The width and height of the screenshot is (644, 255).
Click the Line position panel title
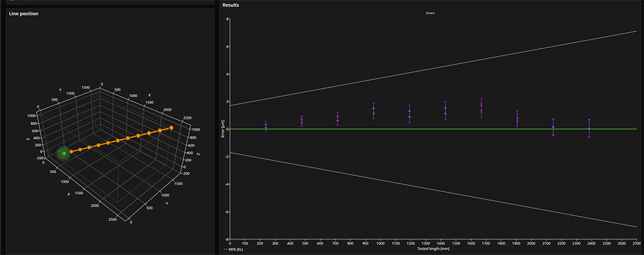pyautogui.click(x=23, y=14)
